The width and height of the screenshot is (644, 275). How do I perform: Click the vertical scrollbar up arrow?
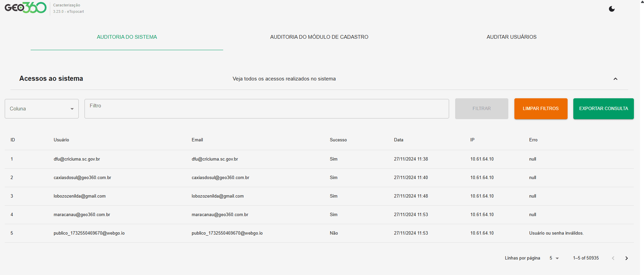642,2
